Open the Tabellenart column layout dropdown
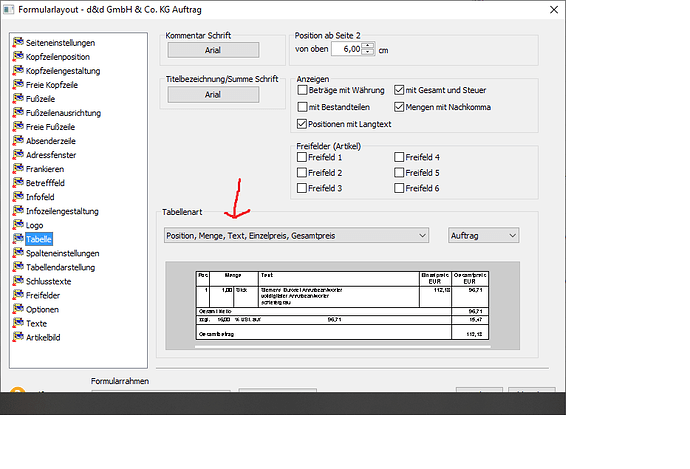The image size is (690, 469). point(296,235)
